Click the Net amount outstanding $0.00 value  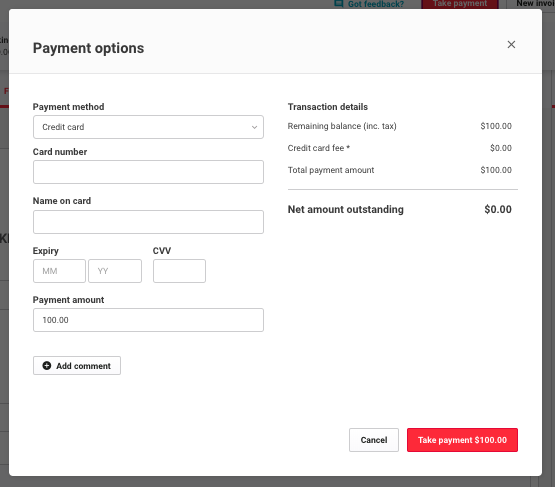coord(498,209)
